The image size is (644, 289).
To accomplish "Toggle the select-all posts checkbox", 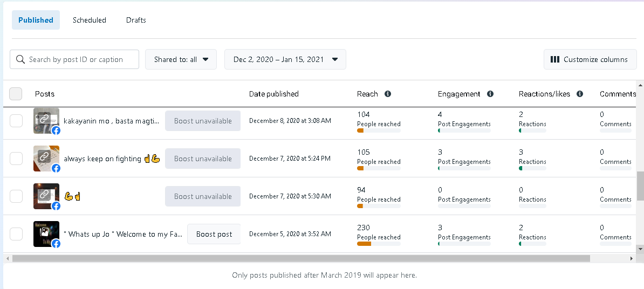I will (16, 94).
